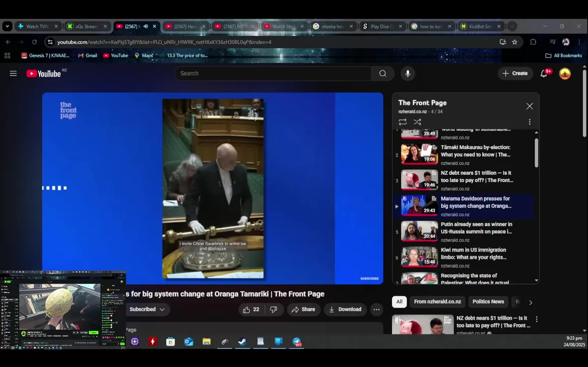Open Steam from the taskbar
Screen dimensions: 588x367
click(242, 342)
